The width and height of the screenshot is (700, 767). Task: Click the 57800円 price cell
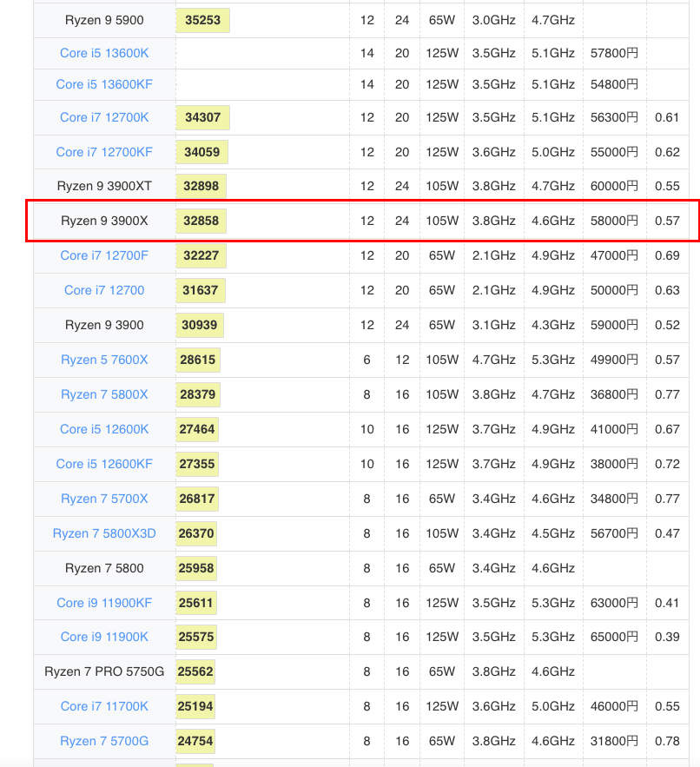click(614, 53)
